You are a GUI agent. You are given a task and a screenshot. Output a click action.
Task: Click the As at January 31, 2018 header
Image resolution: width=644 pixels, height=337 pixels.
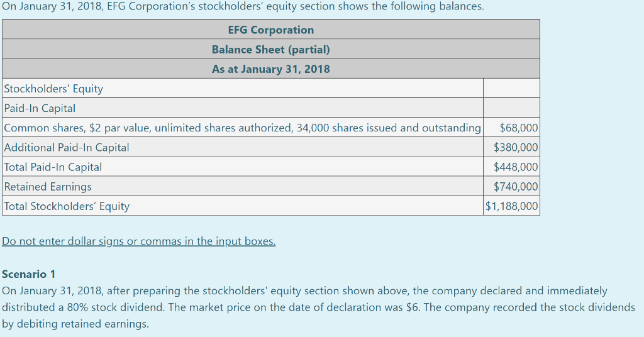coord(270,69)
